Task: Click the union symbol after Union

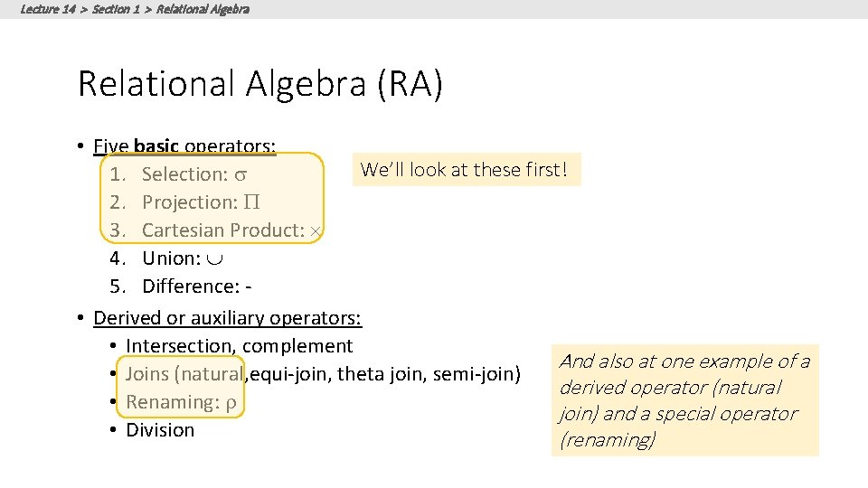Action: coord(215,258)
